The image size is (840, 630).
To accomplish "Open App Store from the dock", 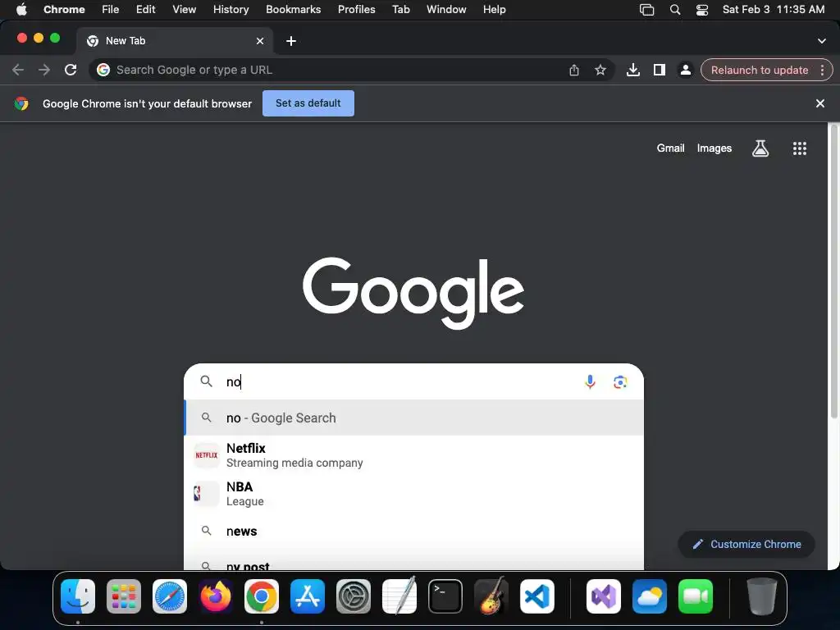I will 308,596.
